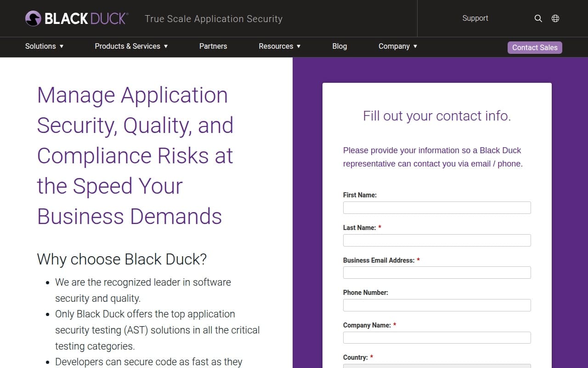
Task: Click the Why choose Black Duck heading
Action: [121, 259]
